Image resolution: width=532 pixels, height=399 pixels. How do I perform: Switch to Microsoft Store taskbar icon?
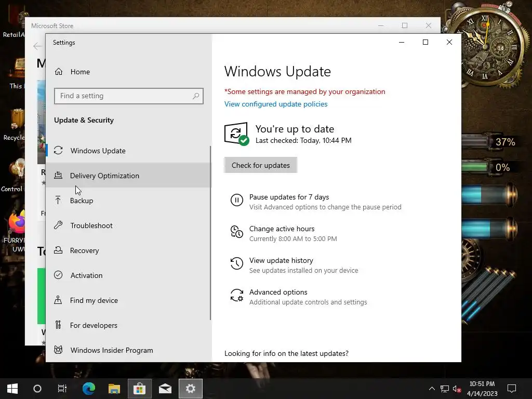pos(139,389)
